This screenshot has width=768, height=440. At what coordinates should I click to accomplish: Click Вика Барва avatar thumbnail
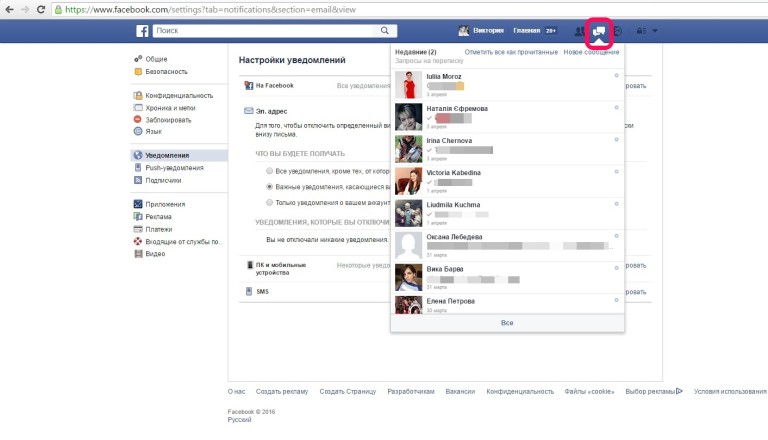pos(408,277)
